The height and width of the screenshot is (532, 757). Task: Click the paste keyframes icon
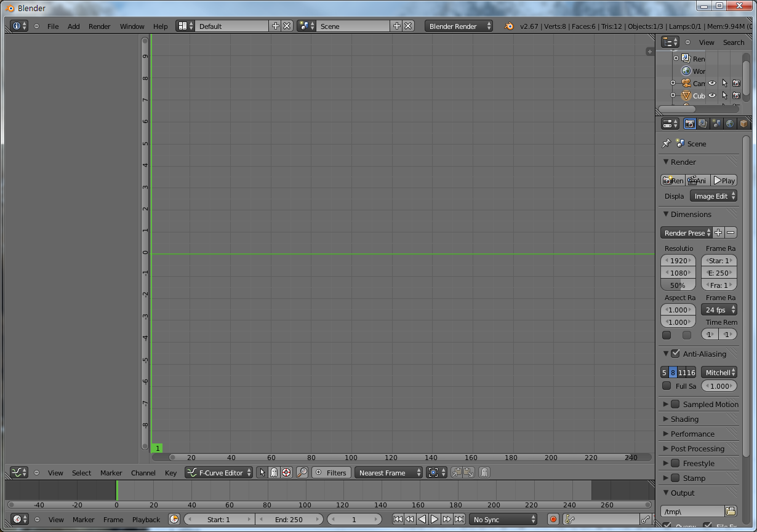468,472
